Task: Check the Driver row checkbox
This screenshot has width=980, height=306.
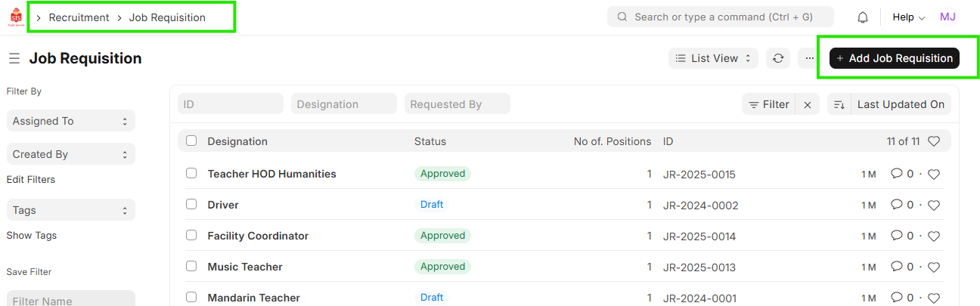Action: (x=191, y=205)
